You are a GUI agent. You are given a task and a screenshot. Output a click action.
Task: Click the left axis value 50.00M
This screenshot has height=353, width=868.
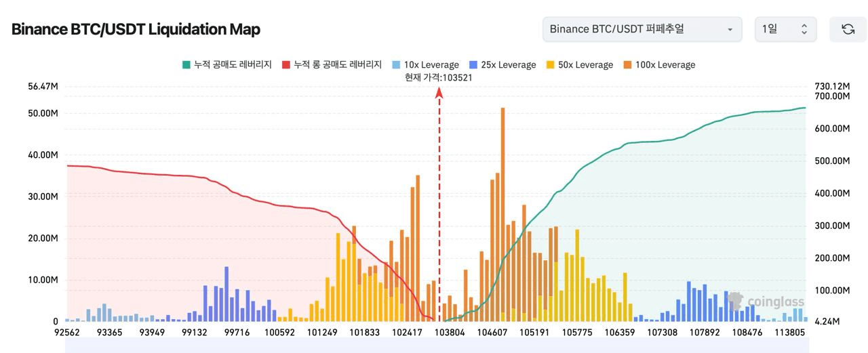click(x=43, y=113)
